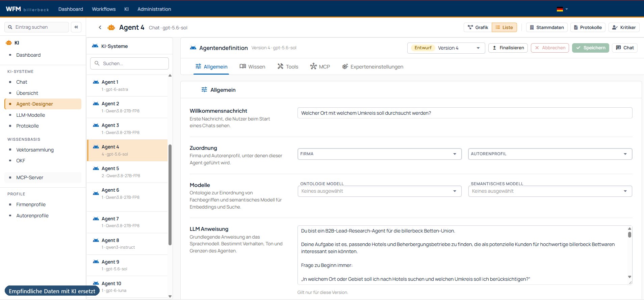Edit the Willkommensnachricht text field

(465, 113)
